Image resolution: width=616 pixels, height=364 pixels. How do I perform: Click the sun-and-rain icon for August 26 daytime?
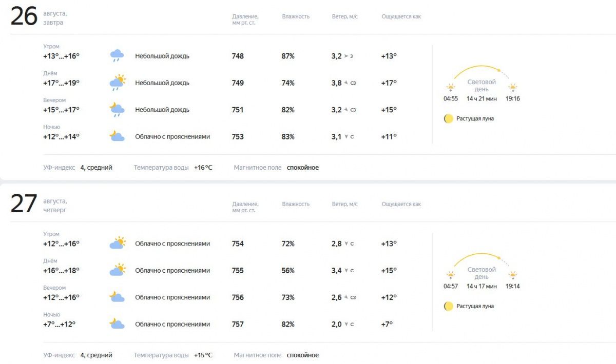117,83
